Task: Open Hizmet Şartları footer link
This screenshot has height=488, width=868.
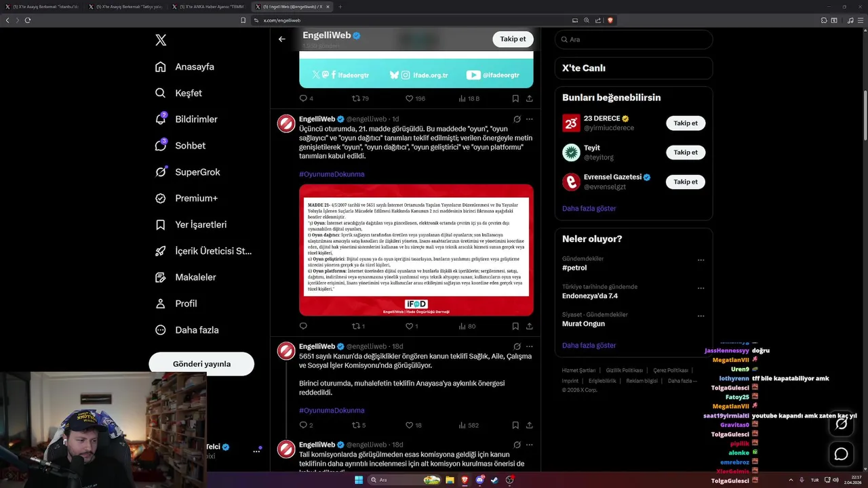Action: (x=578, y=371)
